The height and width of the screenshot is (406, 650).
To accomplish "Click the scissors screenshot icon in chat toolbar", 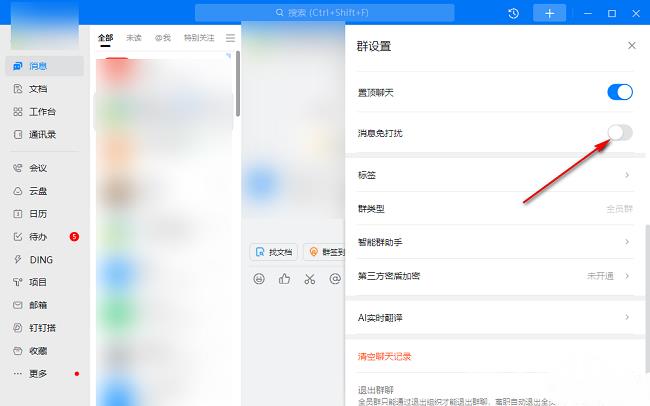I will coord(310,279).
